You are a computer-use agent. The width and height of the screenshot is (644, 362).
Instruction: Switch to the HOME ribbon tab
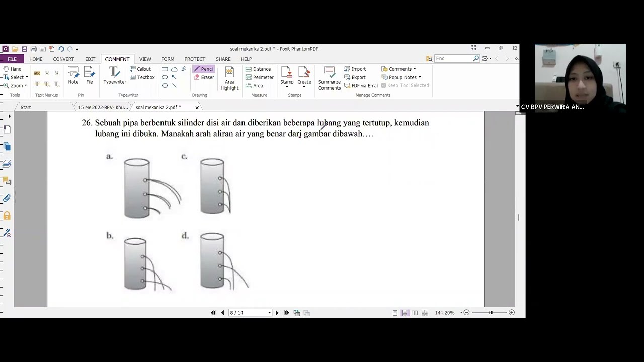[36, 59]
